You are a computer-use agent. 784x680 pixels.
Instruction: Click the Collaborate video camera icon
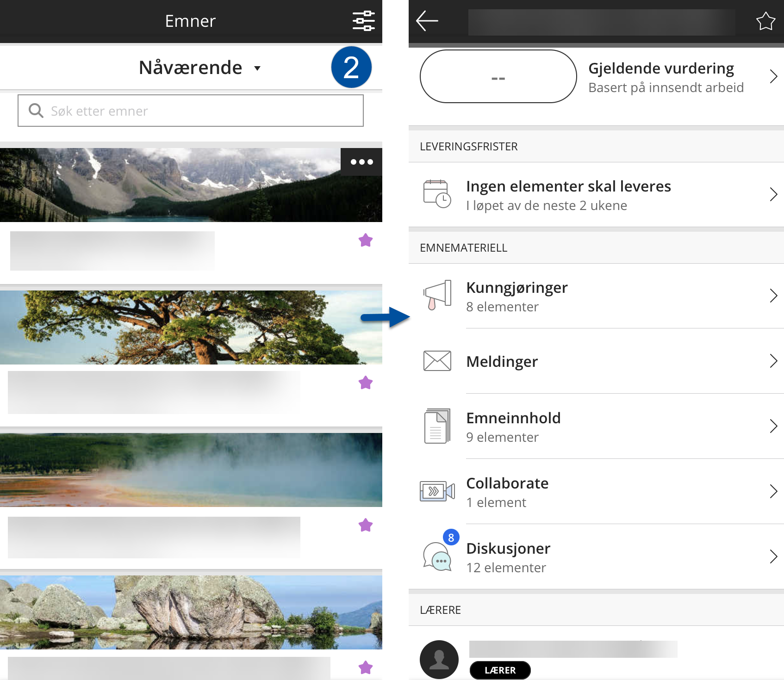437,491
